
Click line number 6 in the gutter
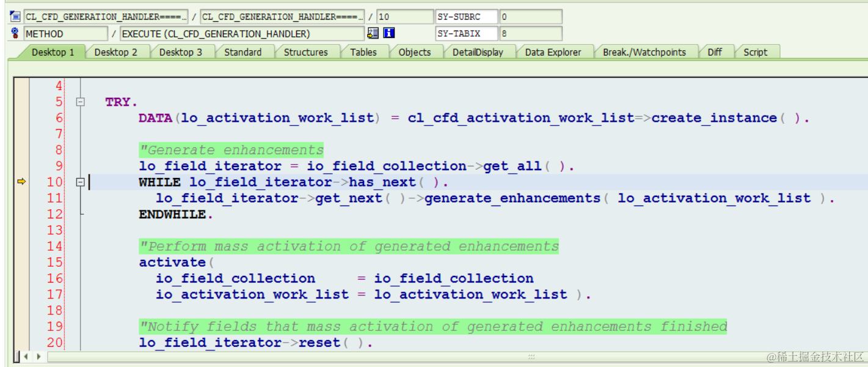coord(59,118)
